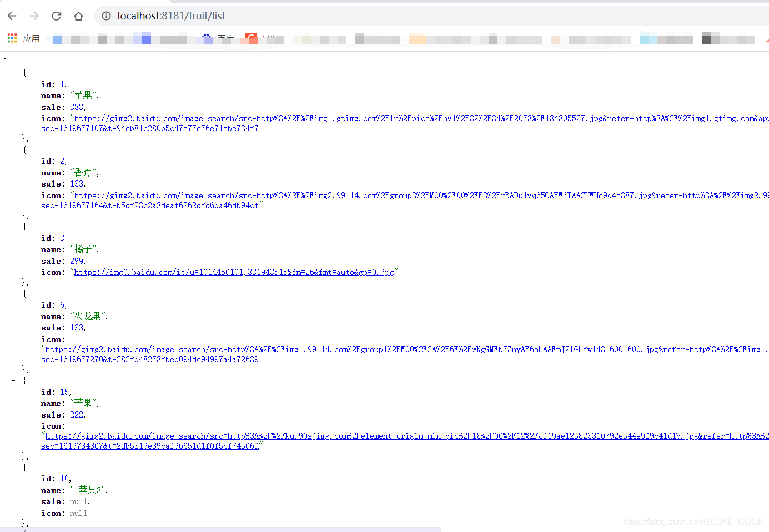Click the id value 16

[x=64, y=479]
